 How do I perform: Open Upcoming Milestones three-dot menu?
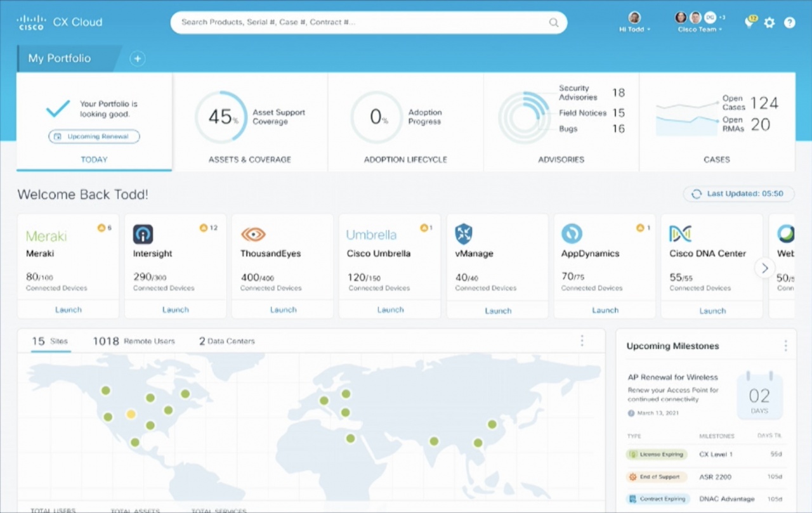[785, 346]
